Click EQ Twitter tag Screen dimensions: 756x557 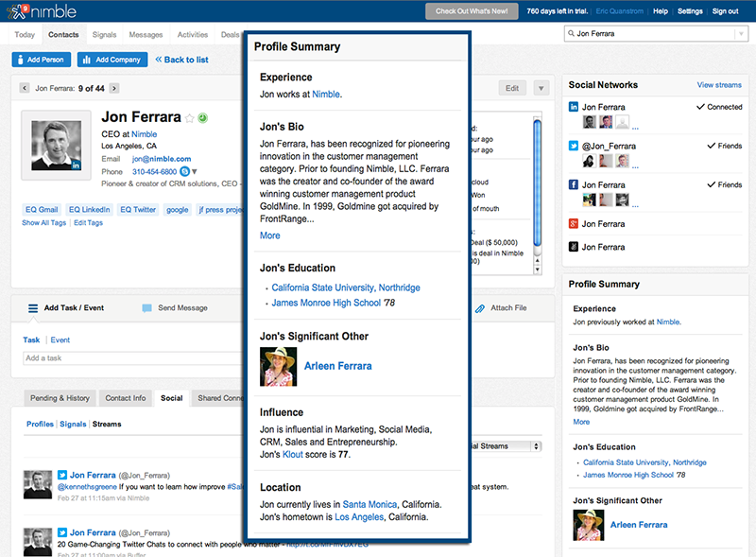point(138,210)
